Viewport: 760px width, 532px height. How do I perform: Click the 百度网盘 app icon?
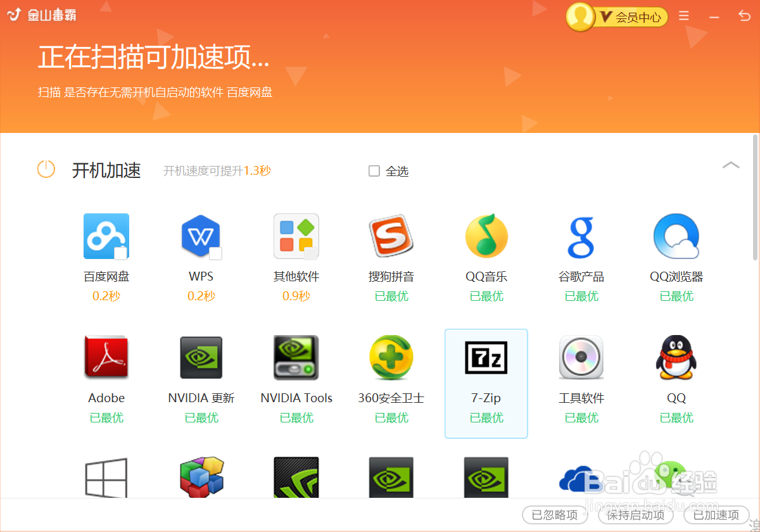coord(106,236)
